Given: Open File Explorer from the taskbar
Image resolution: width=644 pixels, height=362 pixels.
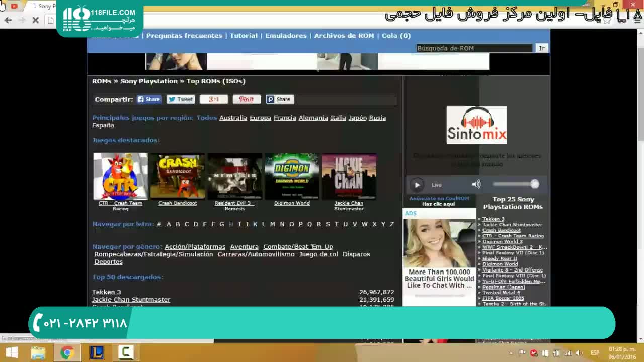Looking at the screenshot, I should point(38,352).
